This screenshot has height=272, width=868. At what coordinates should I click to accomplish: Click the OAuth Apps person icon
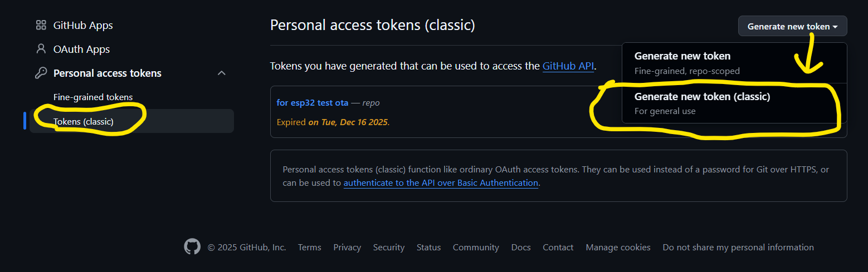tap(41, 49)
